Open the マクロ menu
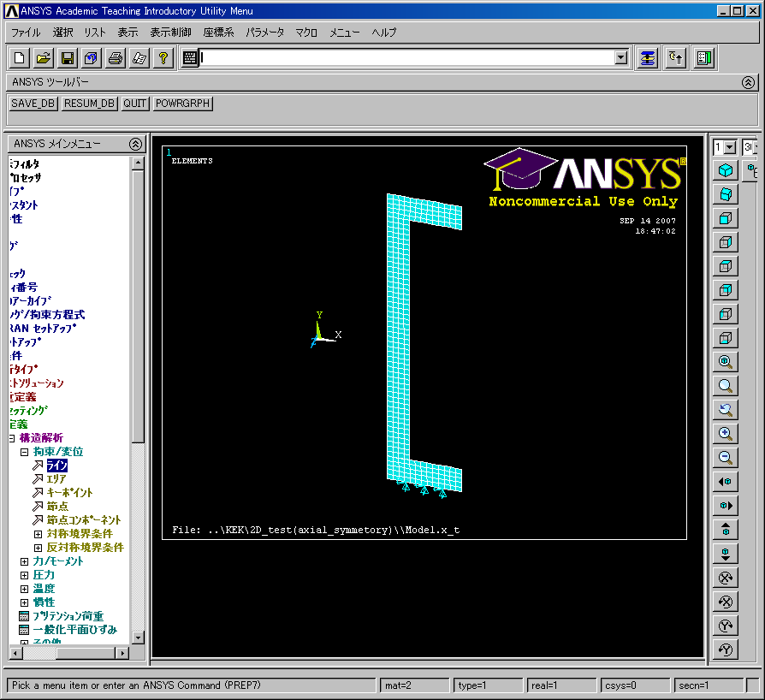 click(x=305, y=33)
